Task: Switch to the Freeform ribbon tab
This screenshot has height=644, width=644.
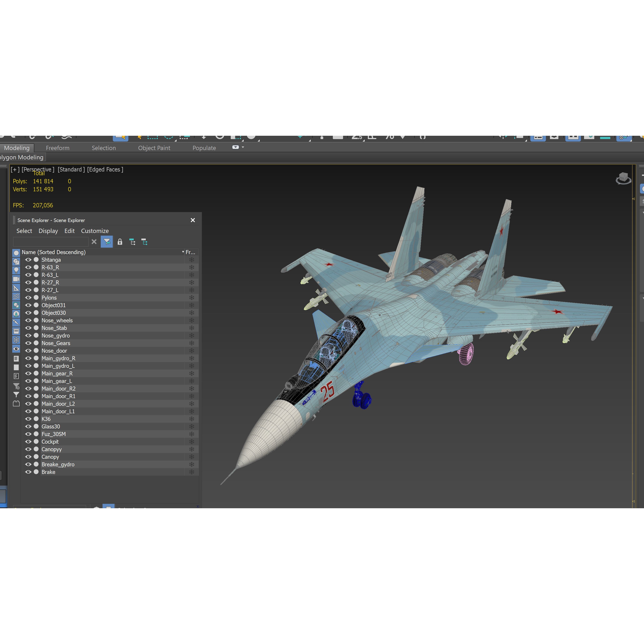Action: coord(58,148)
